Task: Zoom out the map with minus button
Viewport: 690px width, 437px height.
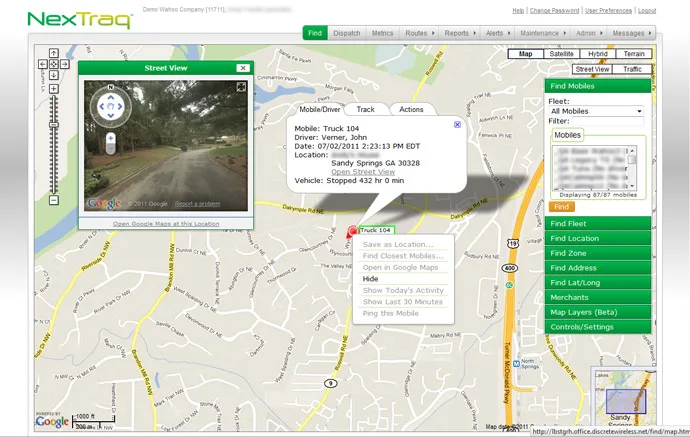Action: click(54, 200)
